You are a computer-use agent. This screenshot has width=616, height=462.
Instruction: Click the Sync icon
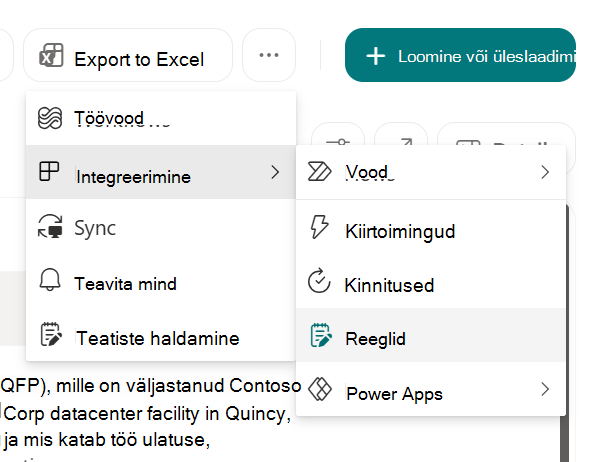(x=50, y=226)
